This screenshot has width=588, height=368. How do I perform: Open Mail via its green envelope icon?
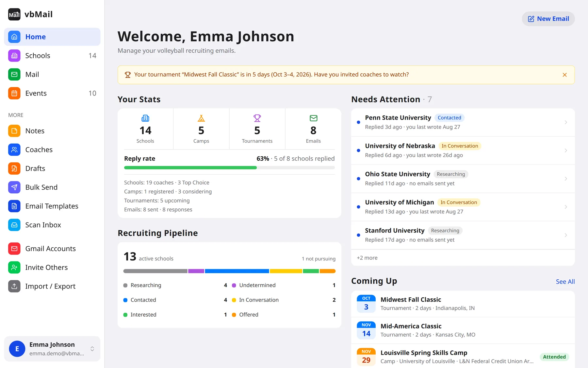14,74
